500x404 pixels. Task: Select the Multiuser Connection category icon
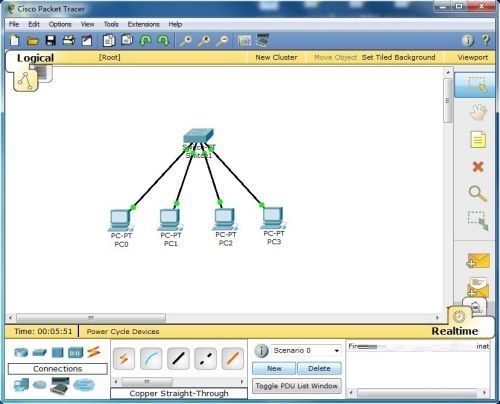click(84, 385)
